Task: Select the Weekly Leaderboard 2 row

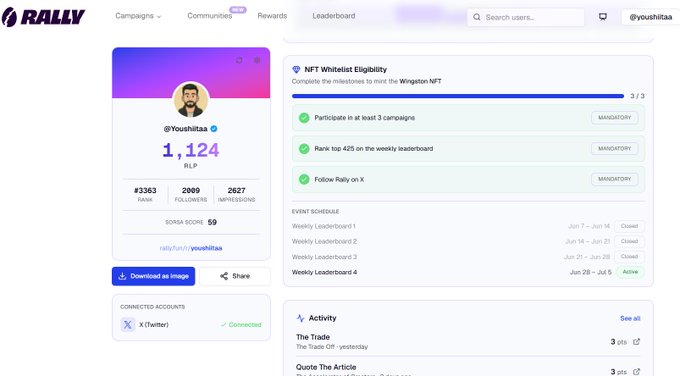Action: [x=468, y=241]
